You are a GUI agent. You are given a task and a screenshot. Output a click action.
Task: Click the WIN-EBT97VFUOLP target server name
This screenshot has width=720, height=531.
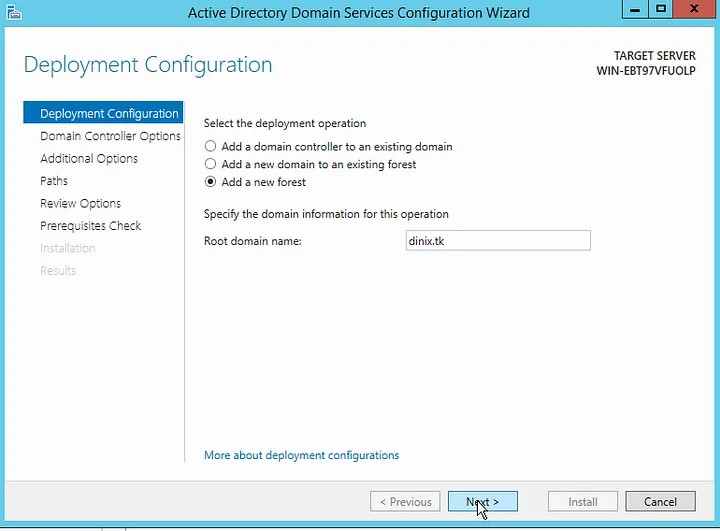646,71
